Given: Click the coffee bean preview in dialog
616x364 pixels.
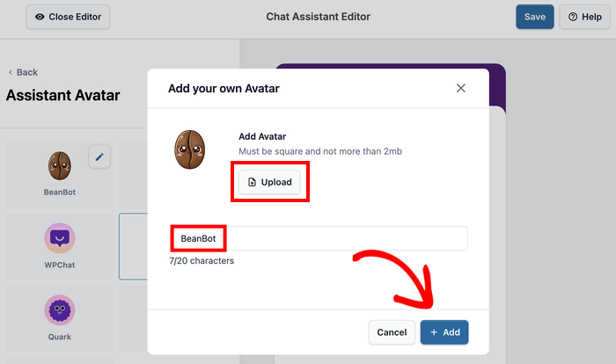Looking at the screenshot, I should pyautogui.click(x=189, y=149).
